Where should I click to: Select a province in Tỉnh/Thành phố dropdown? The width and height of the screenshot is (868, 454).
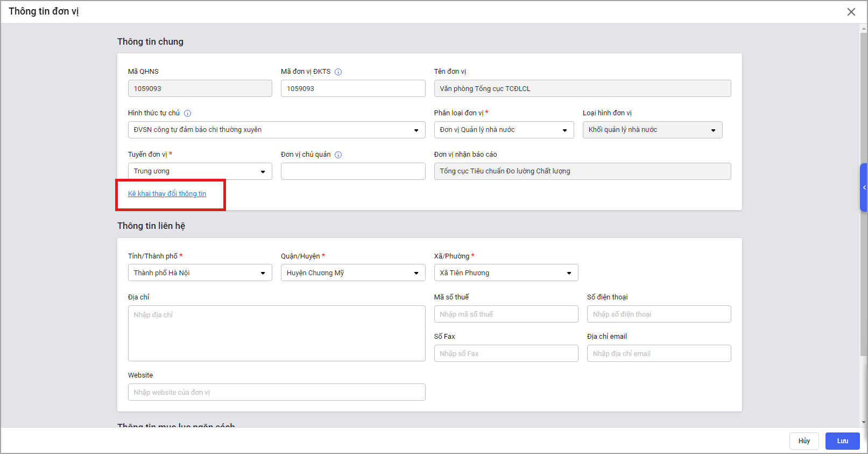pyautogui.click(x=200, y=273)
